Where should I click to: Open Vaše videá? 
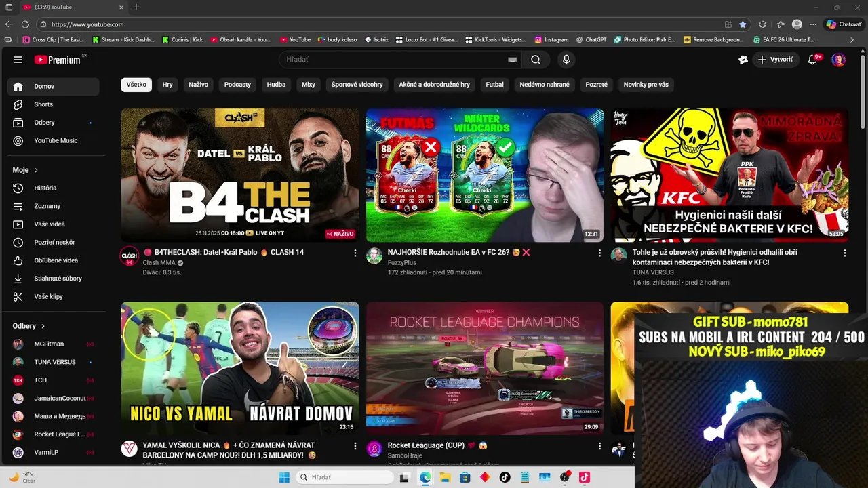(54, 224)
